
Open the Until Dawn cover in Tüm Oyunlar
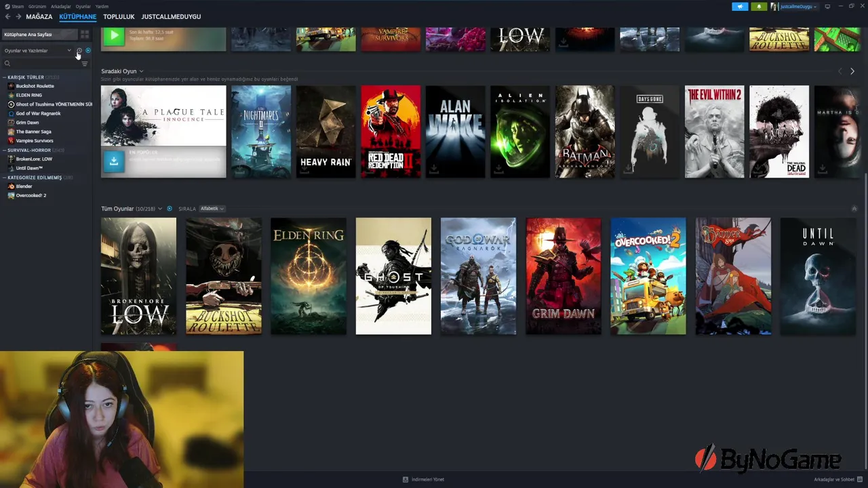coord(818,276)
